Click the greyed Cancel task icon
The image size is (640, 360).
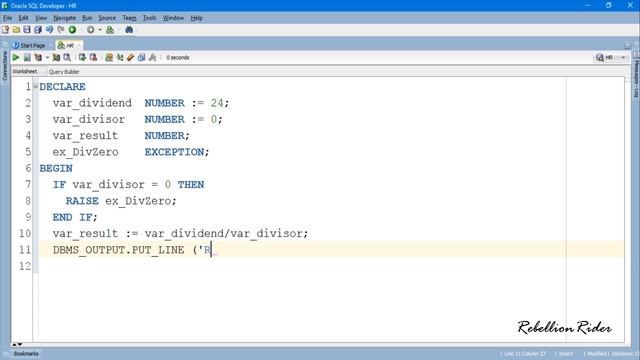pyautogui.click(x=153, y=58)
